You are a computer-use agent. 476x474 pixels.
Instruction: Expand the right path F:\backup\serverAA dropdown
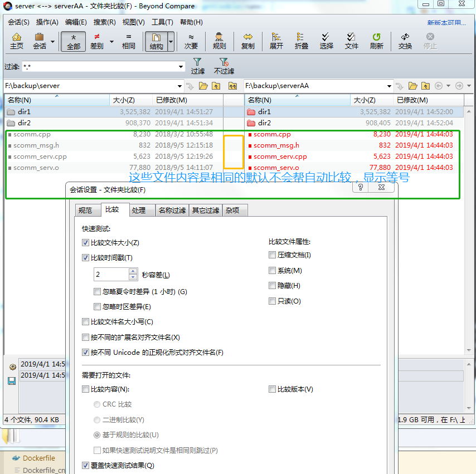(x=389, y=86)
